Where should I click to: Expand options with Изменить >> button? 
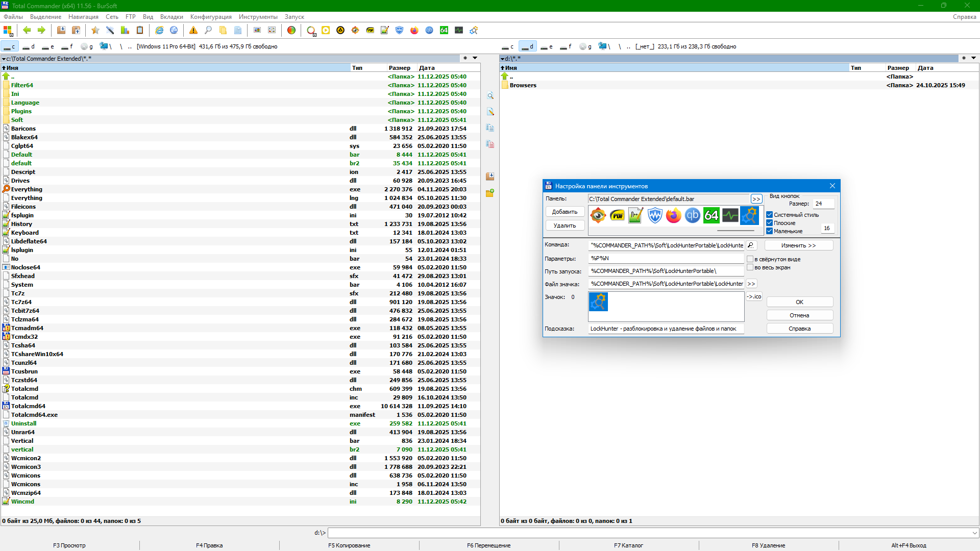click(x=798, y=245)
